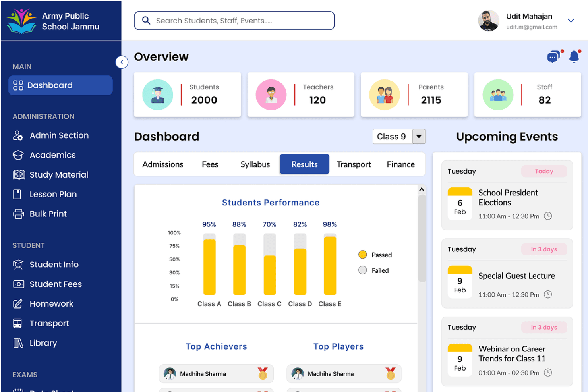Click the 88% label above Class B
Viewport: 588px width, 392px height.
point(239,224)
